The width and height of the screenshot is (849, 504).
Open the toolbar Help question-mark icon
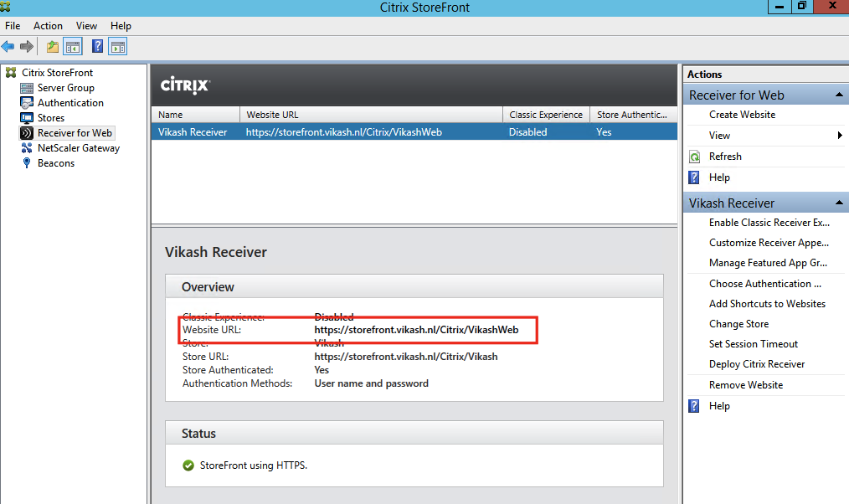[97, 47]
